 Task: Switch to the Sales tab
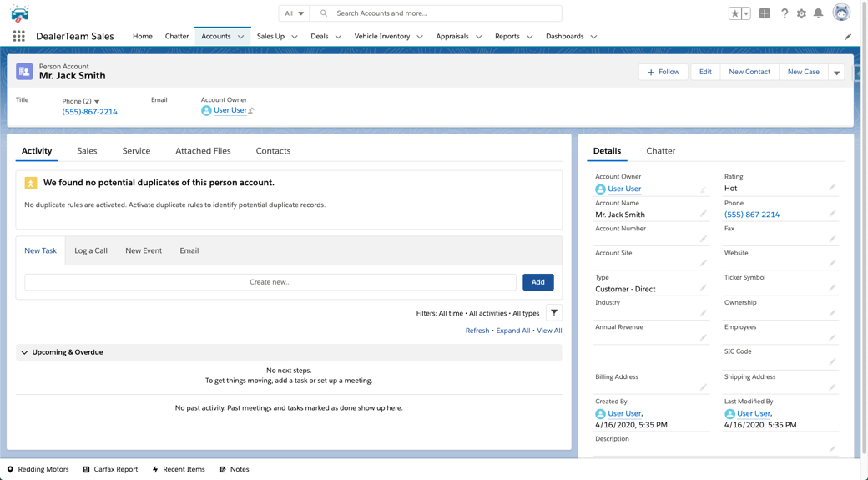click(87, 150)
